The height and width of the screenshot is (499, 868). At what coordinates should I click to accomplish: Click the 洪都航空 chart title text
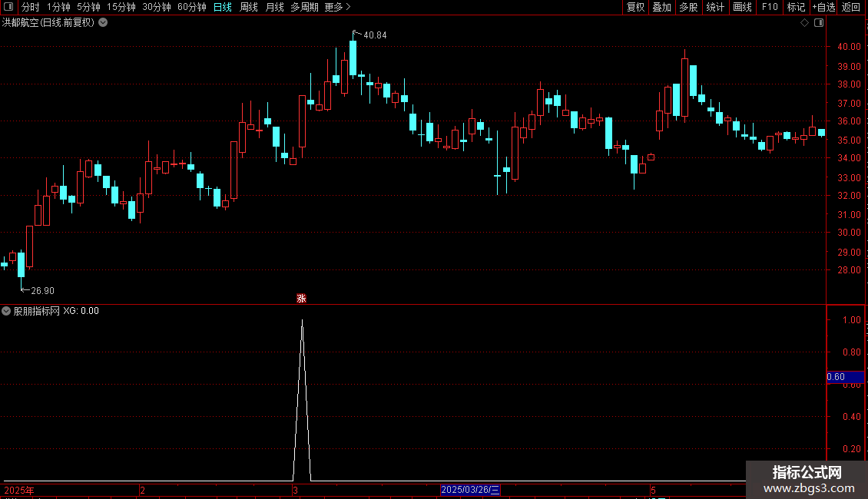[48, 23]
